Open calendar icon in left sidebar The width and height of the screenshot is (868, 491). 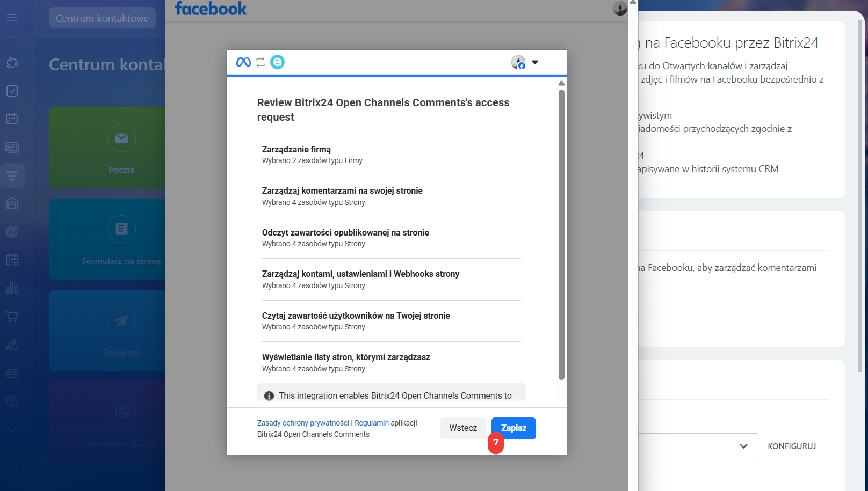[12, 119]
